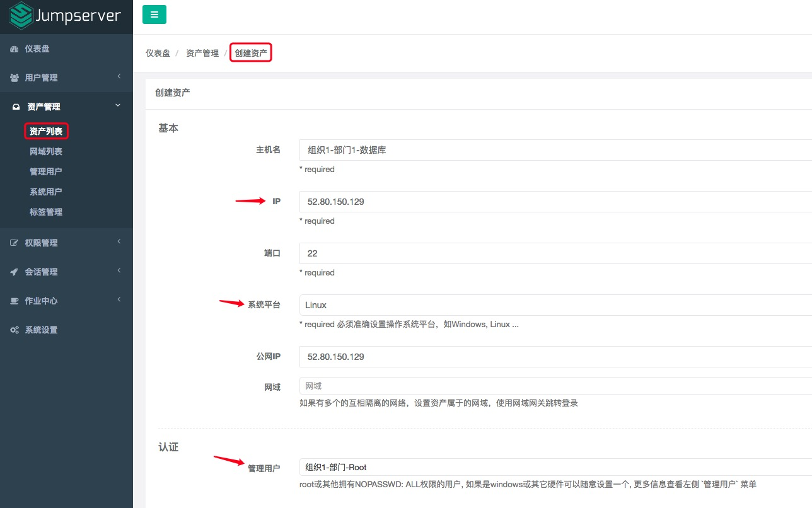Image resolution: width=812 pixels, height=508 pixels.
Task: Click the 创建资产 breadcrumb item
Action: coord(251,53)
